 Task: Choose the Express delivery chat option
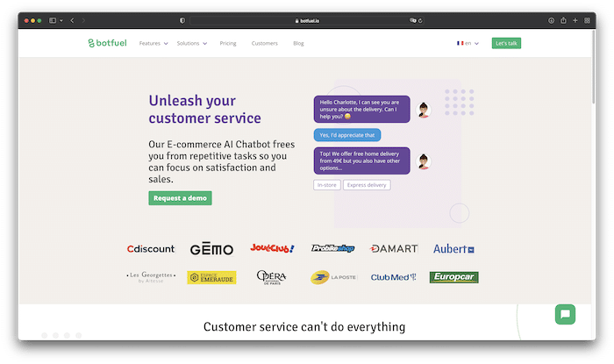367,185
